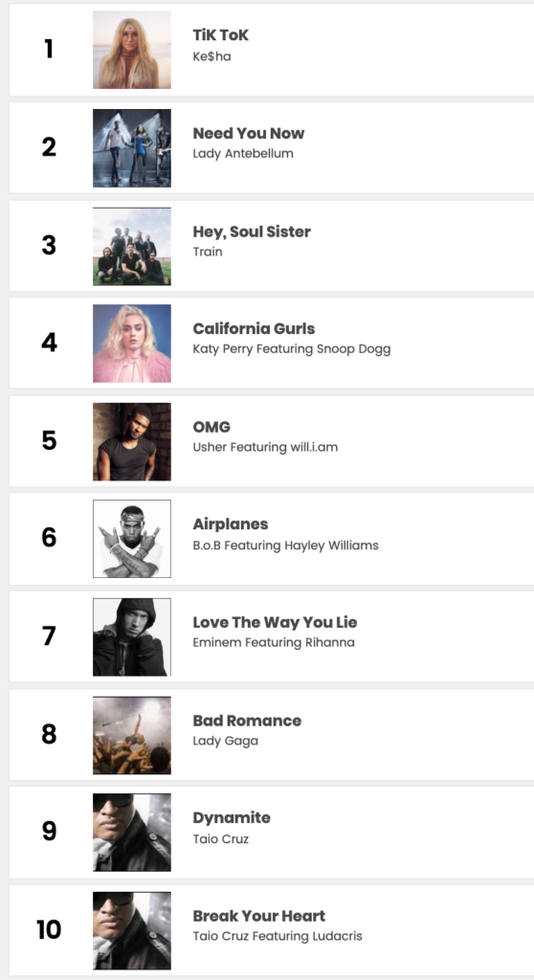
Task: Open California Gurls song title
Action: [x=254, y=329]
